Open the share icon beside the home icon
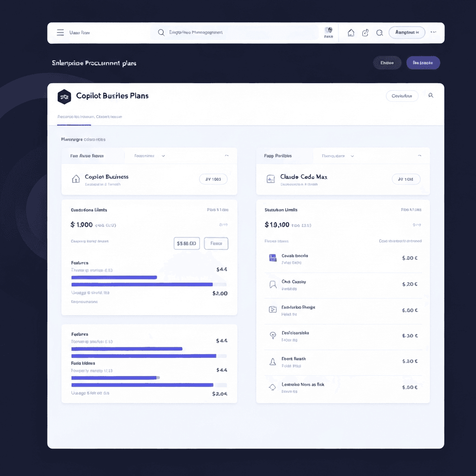The image size is (476, 476). point(365,33)
